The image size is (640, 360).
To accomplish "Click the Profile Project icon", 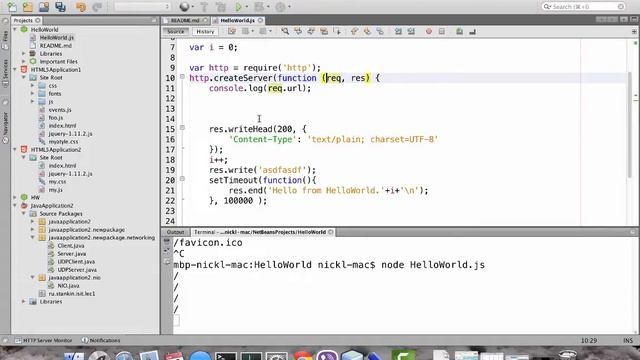I will [280, 7].
